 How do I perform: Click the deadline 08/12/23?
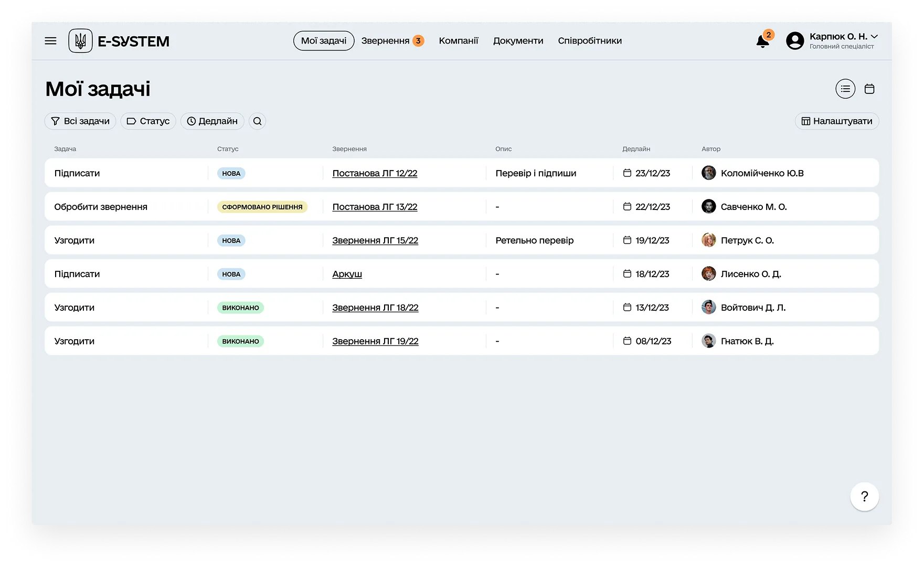653,341
